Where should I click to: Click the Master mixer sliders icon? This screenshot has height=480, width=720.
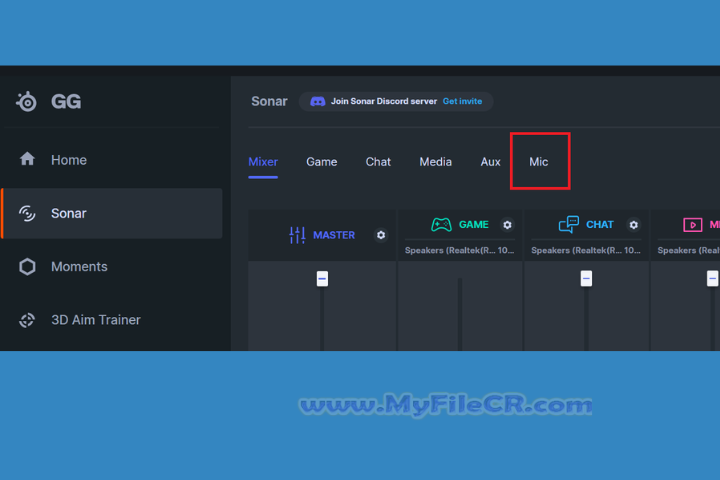(297, 235)
